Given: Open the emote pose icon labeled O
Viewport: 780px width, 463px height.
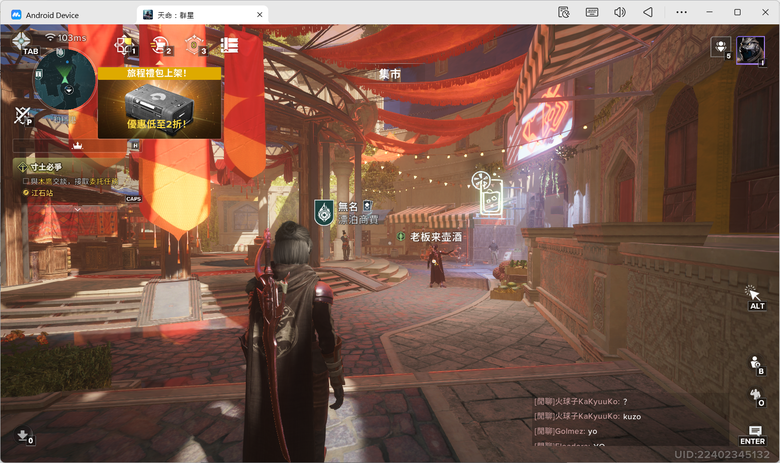Looking at the screenshot, I should 757,397.
